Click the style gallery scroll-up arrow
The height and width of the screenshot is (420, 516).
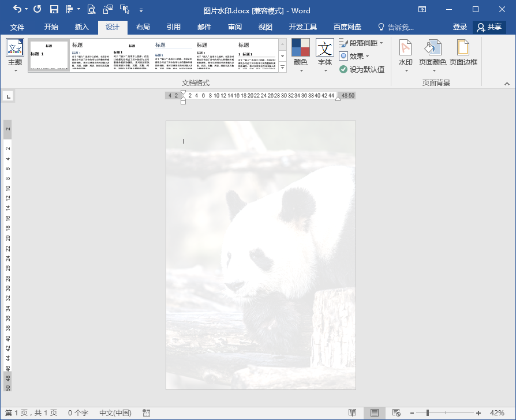[x=283, y=44]
